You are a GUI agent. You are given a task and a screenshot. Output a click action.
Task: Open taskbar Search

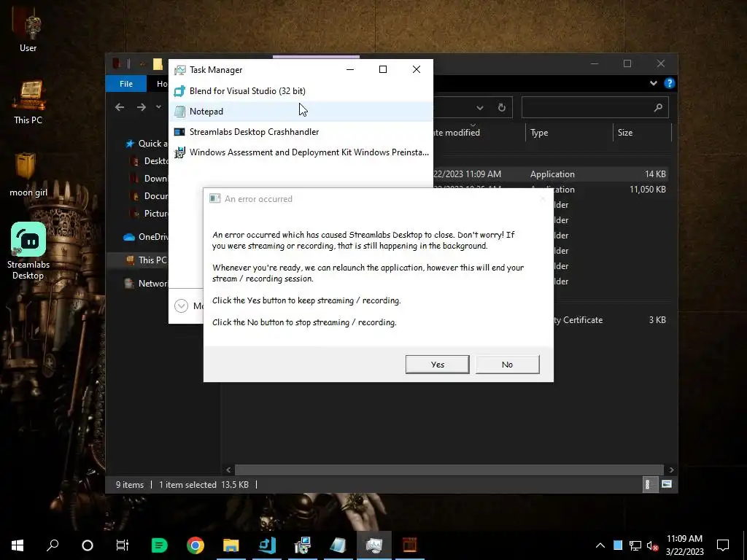pyautogui.click(x=53, y=545)
